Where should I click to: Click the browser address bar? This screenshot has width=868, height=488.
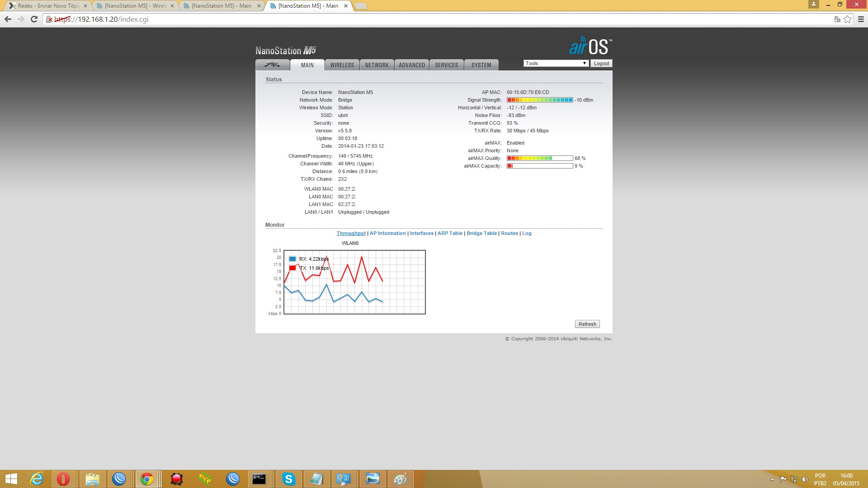tap(407, 19)
